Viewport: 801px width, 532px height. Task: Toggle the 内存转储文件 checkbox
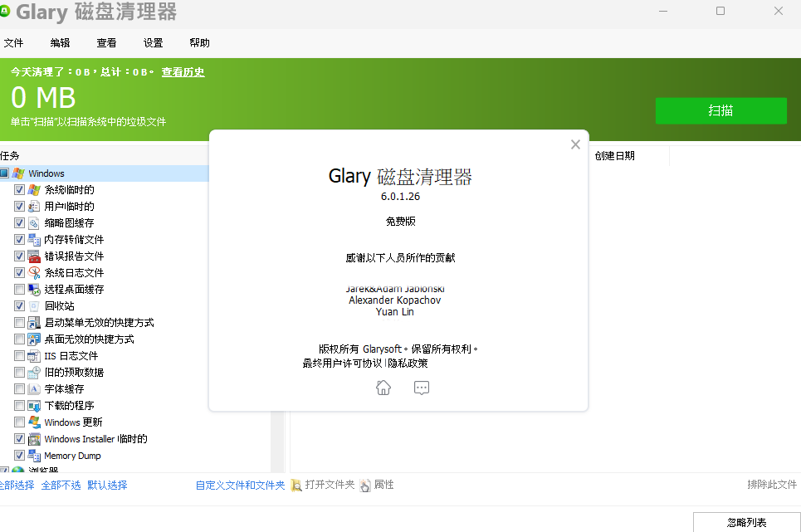[x=19, y=240]
